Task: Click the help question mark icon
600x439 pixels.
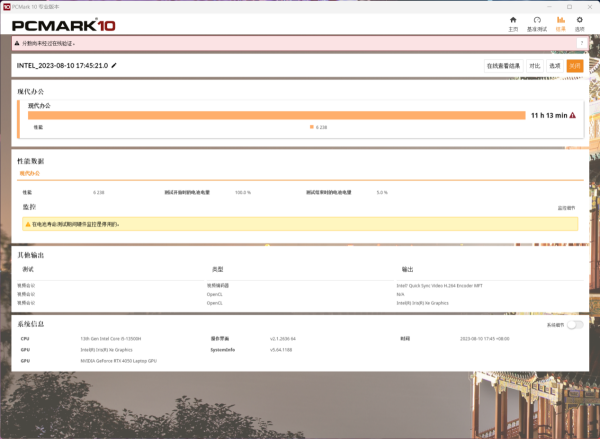Action: click(581, 43)
